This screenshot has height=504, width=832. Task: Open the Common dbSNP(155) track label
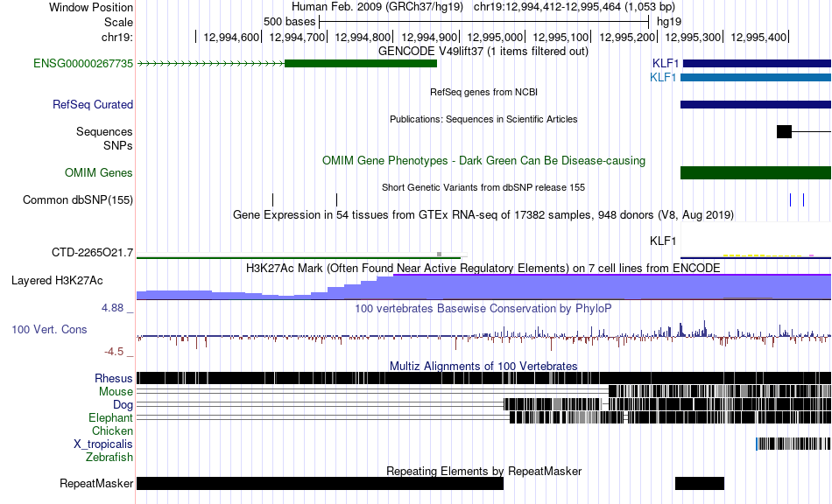click(x=78, y=199)
